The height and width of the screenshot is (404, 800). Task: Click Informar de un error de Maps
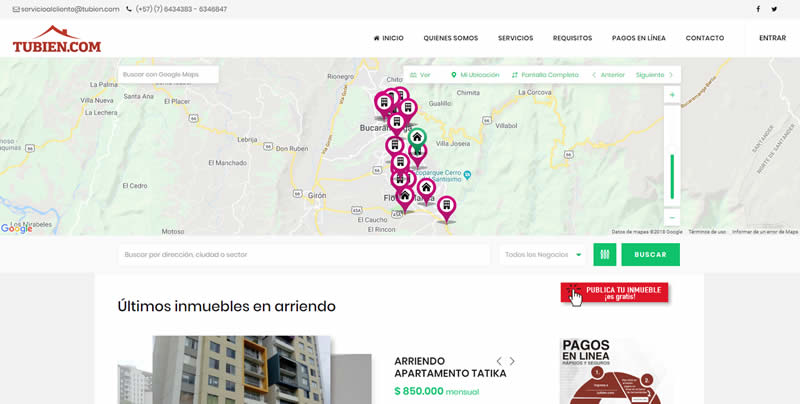point(765,232)
